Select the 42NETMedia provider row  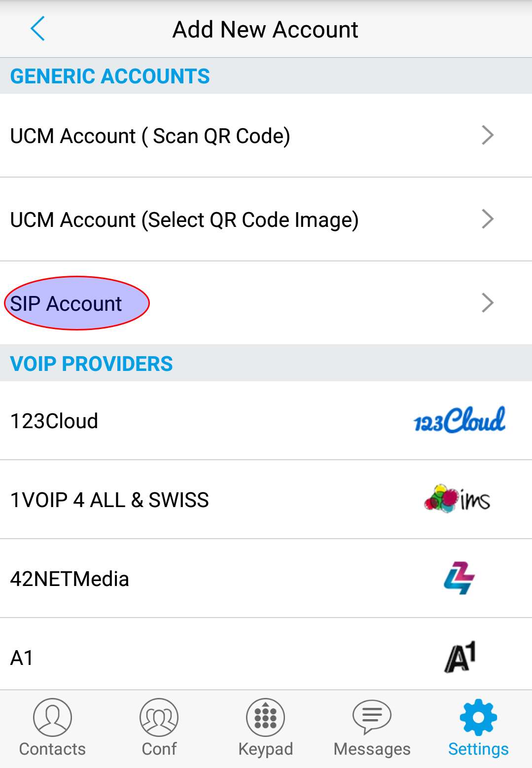pos(266,579)
